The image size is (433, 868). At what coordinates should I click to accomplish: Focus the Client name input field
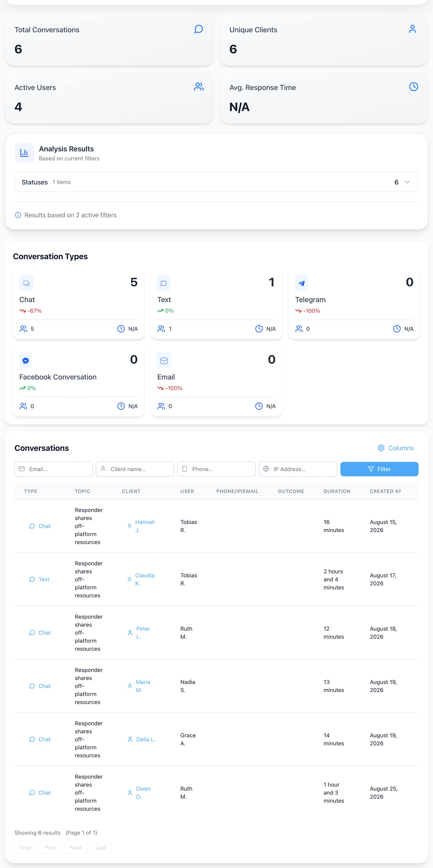point(135,469)
